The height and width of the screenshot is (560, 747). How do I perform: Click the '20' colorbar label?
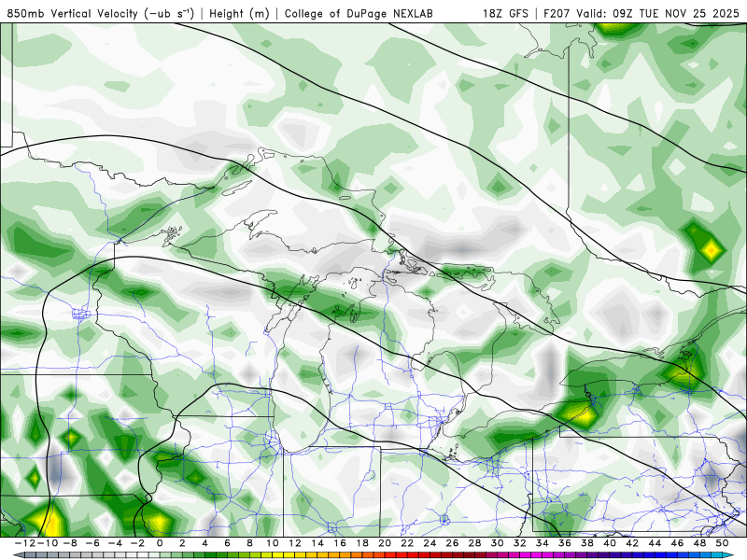pyautogui.click(x=385, y=543)
